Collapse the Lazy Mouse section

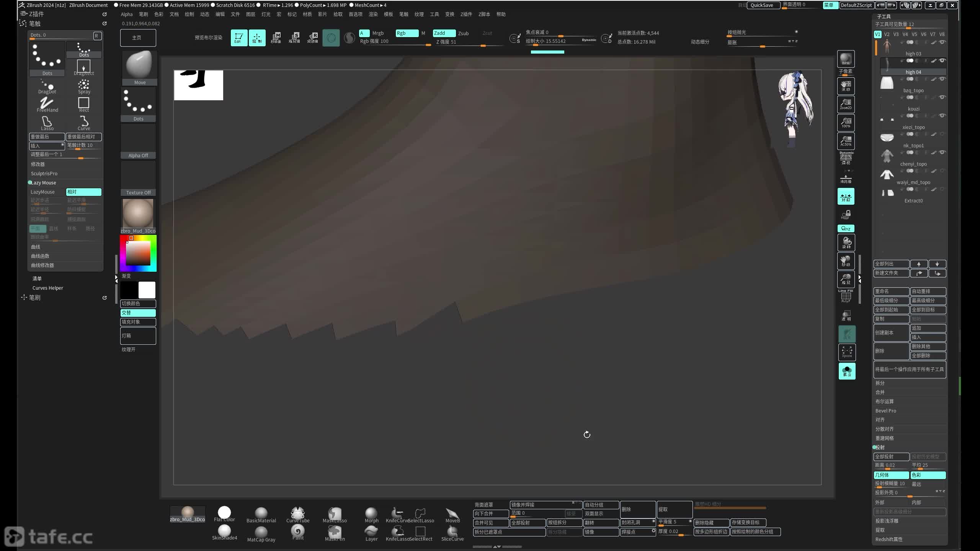(43, 183)
